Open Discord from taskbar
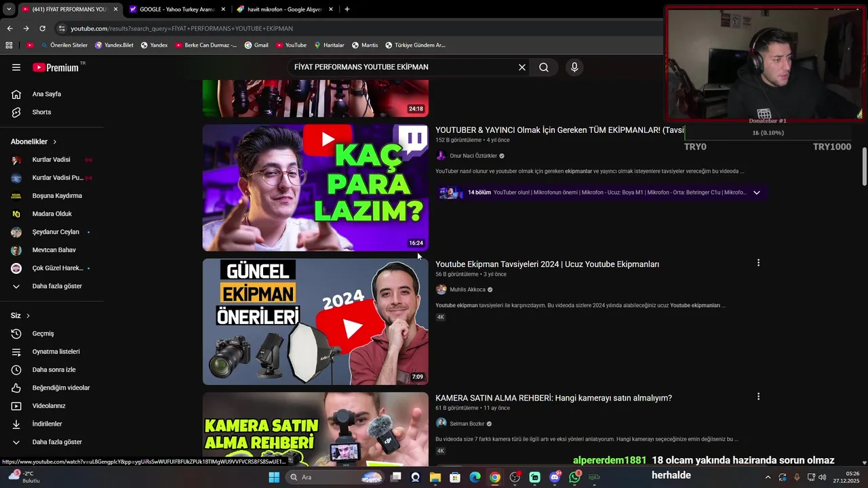The width and height of the screenshot is (868, 488). pos(555,477)
